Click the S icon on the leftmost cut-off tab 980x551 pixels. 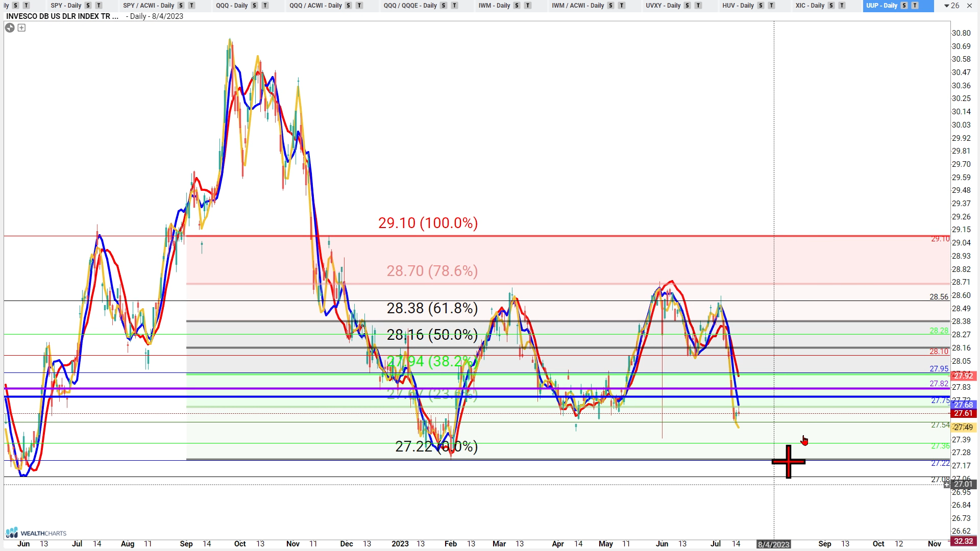(16, 6)
